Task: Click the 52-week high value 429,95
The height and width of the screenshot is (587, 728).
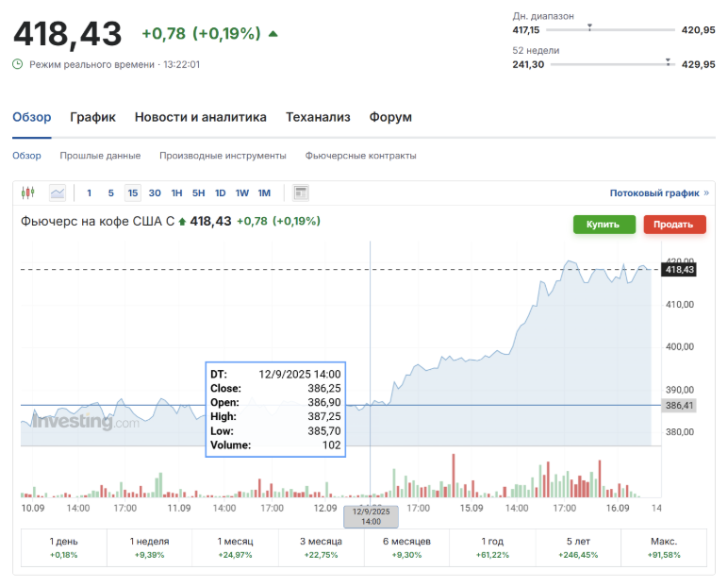Action: point(698,64)
